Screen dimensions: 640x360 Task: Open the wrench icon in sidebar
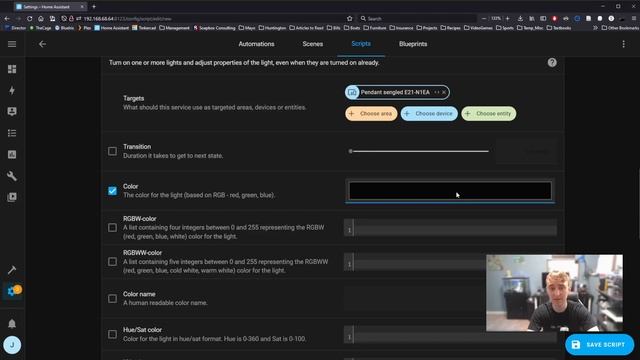[x=12, y=176]
